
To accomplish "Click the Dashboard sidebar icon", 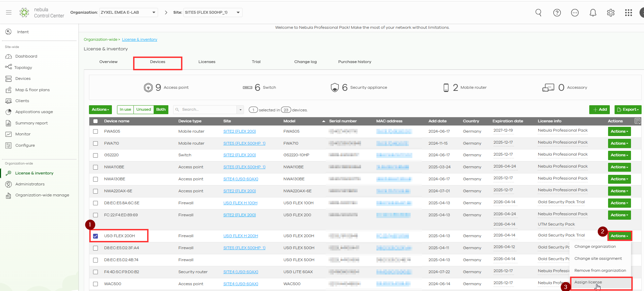I will point(9,56).
